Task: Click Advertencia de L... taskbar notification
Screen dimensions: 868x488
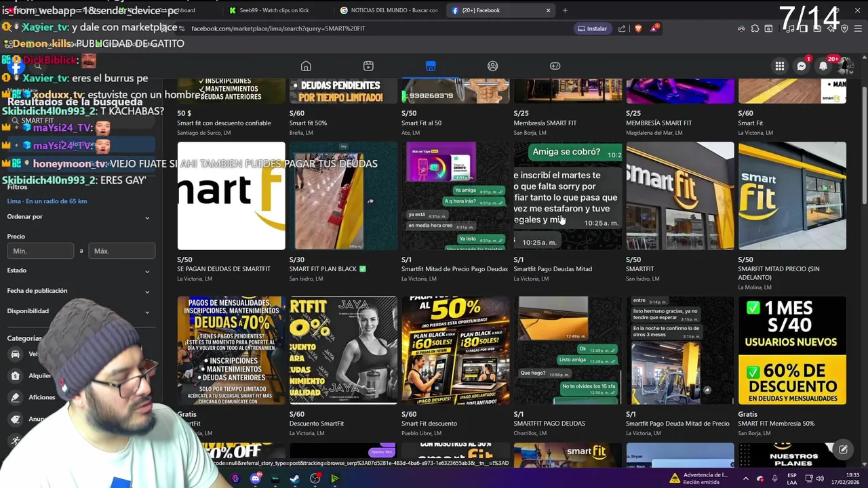Action: point(698,479)
